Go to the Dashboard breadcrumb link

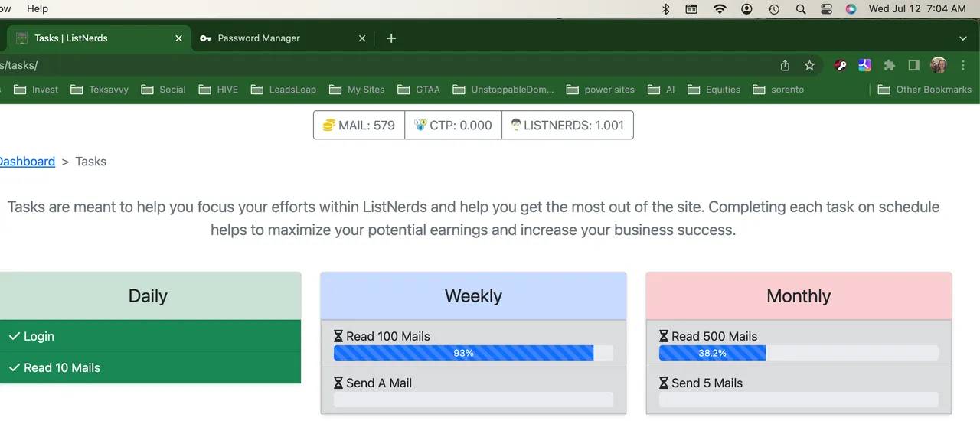click(x=27, y=162)
